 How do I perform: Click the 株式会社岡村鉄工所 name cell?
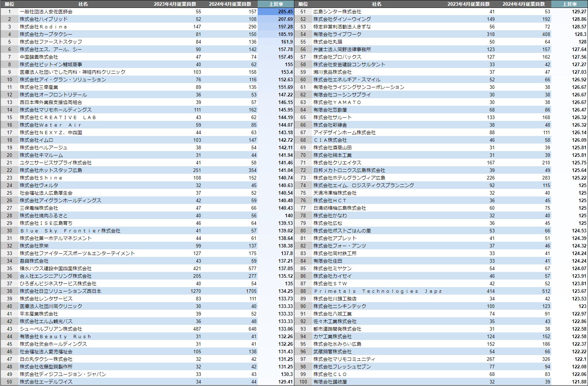(x=335, y=253)
